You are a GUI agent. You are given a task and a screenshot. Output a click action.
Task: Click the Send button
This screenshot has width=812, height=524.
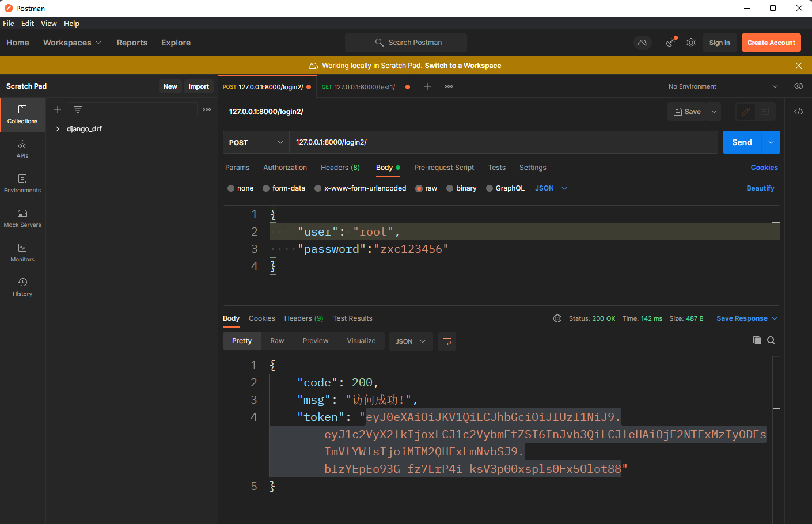pos(742,142)
